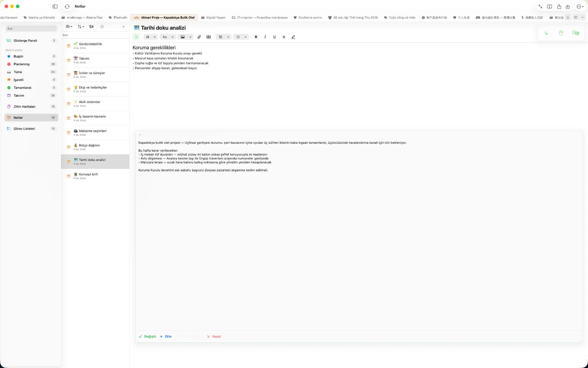Image resolution: width=588 pixels, height=368 pixels.
Task: Toggle strikethrough formatting
Action: point(284,37)
